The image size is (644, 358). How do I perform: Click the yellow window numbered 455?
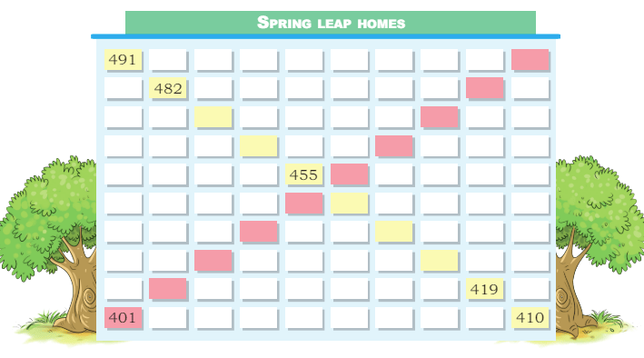pyautogui.click(x=303, y=174)
